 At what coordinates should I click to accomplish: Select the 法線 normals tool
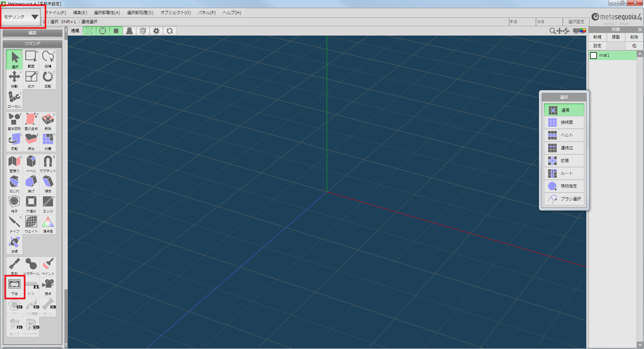(14, 245)
